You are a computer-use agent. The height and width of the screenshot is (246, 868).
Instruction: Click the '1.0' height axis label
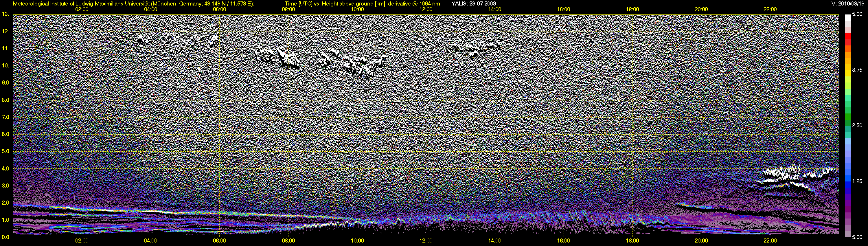(x=5, y=220)
